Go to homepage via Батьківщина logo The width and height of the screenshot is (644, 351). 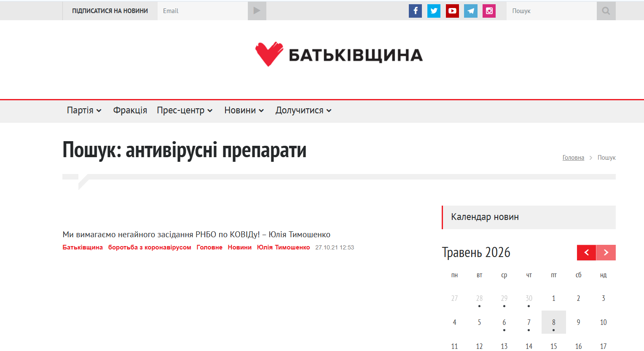339,54
